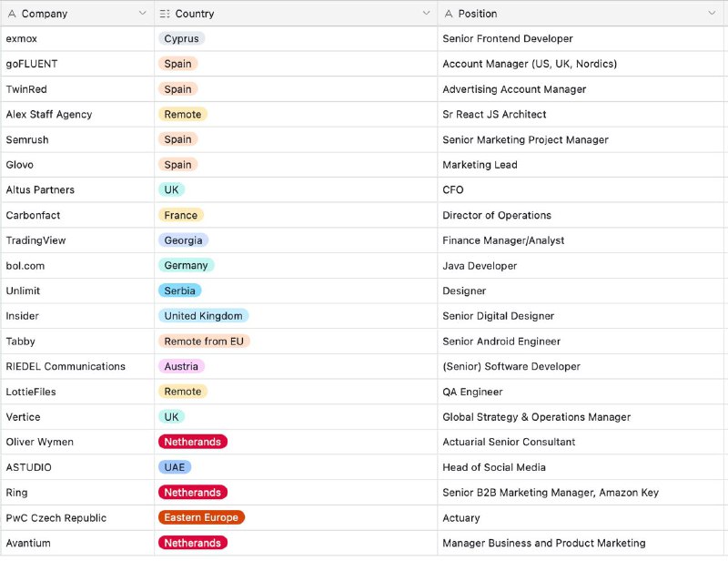Click the "Unlimit" company cell
Image resolution: width=728 pixels, height=561 pixels.
point(77,291)
